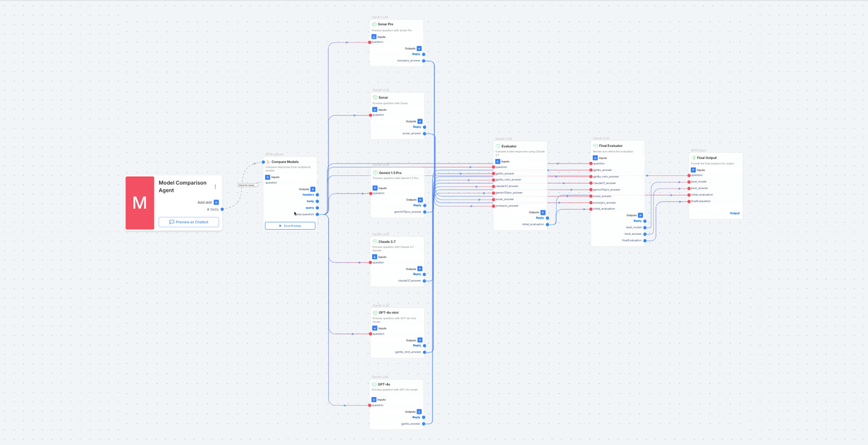This screenshot has height=445, width=868.
Task: Select the Model Comparison Agent title
Action: (x=182, y=187)
